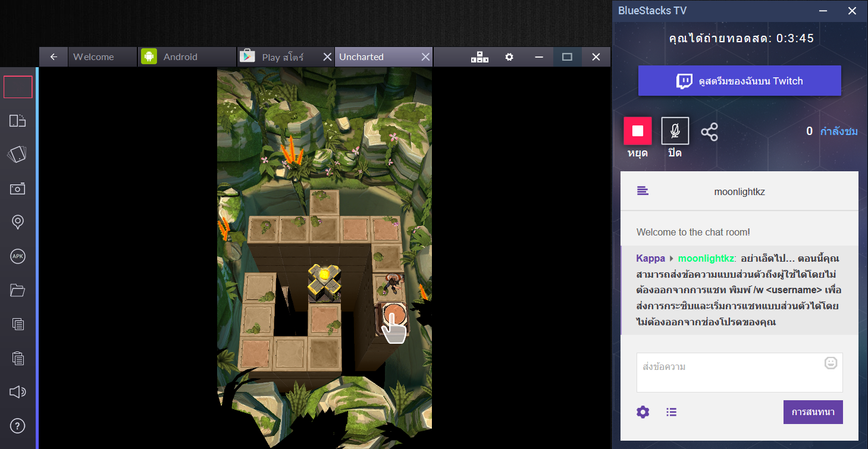
Task: Show the chat viewer list icon
Action: point(672,412)
